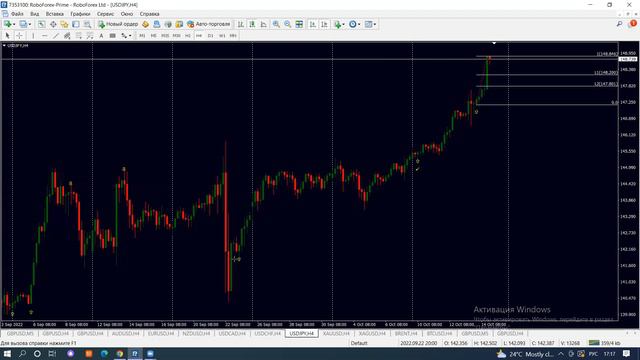
Task: Click the Default profile status field
Action: [x=359, y=343]
